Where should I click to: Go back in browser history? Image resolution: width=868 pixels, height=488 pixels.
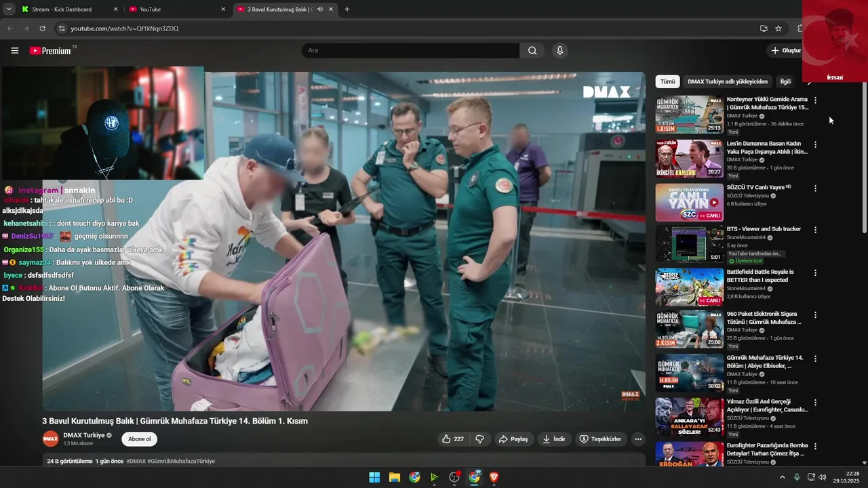click(9, 28)
